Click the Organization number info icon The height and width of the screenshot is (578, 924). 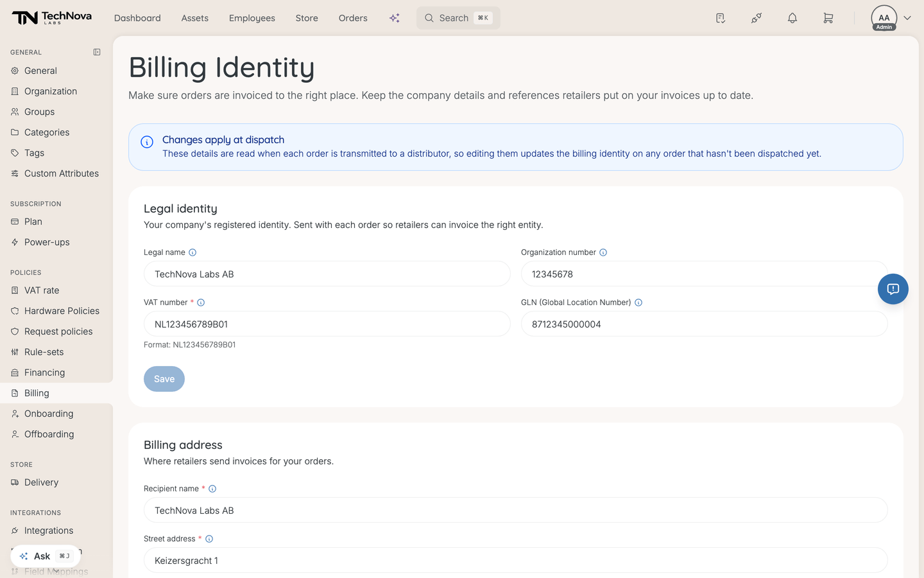pos(603,252)
